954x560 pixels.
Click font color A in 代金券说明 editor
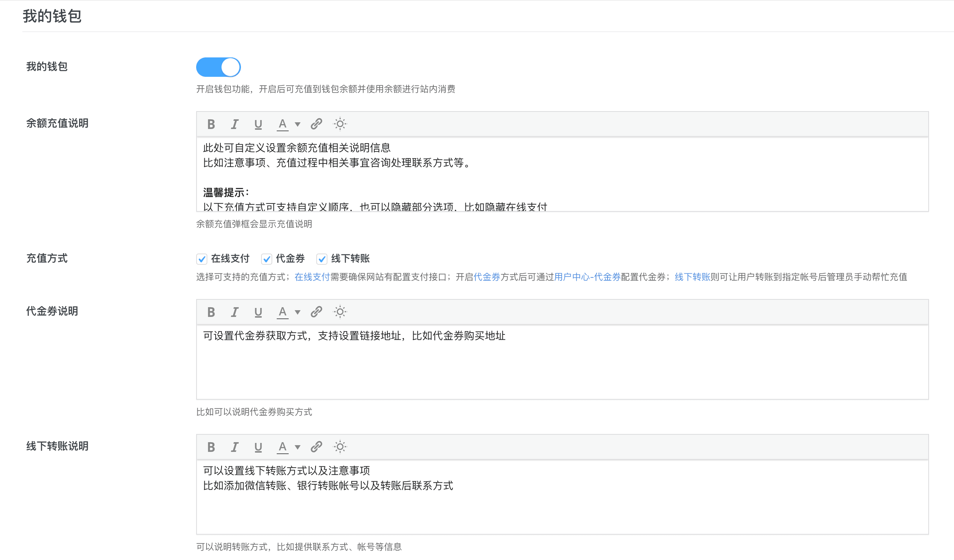(282, 312)
